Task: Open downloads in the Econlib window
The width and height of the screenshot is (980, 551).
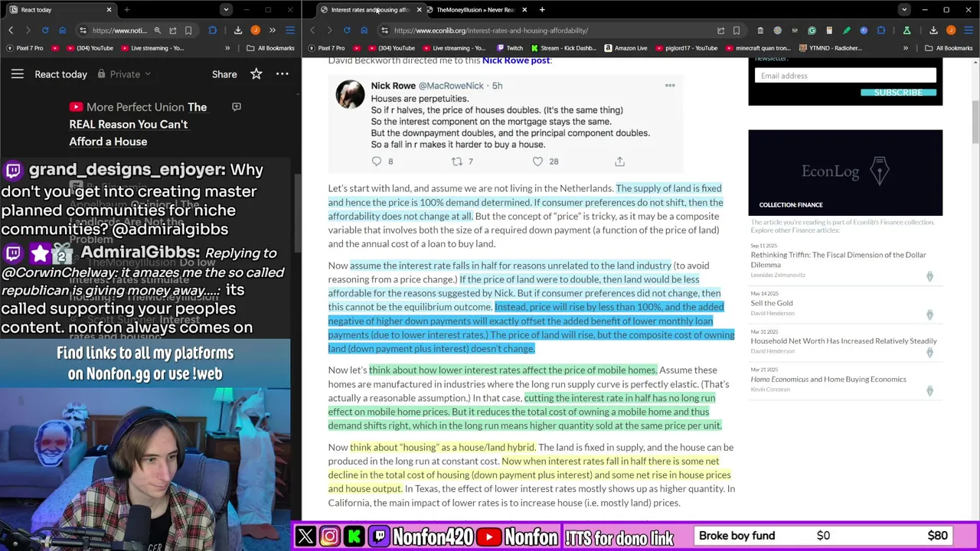Action: [x=933, y=31]
